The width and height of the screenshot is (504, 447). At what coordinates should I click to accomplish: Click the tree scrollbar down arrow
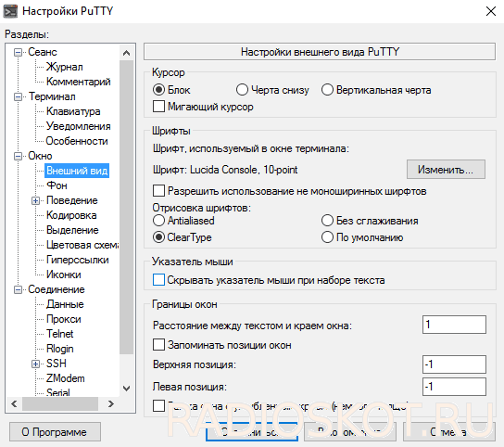click(127, 389)
